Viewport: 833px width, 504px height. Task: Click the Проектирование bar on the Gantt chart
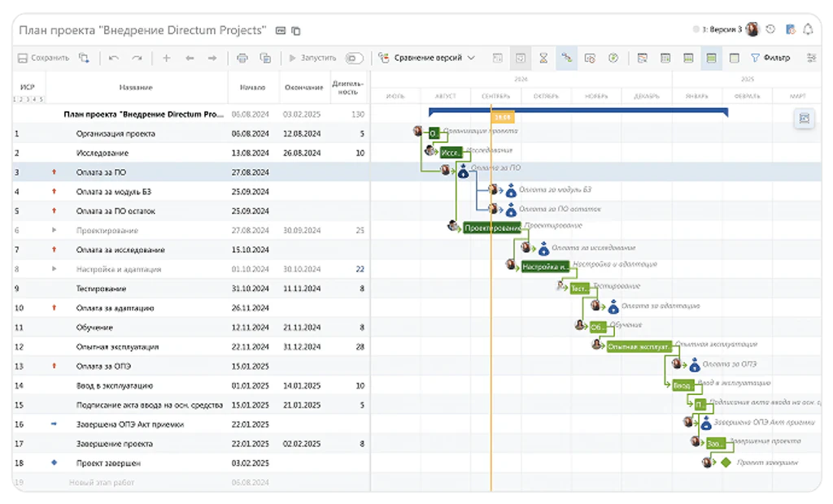click(x=492, y=228)
